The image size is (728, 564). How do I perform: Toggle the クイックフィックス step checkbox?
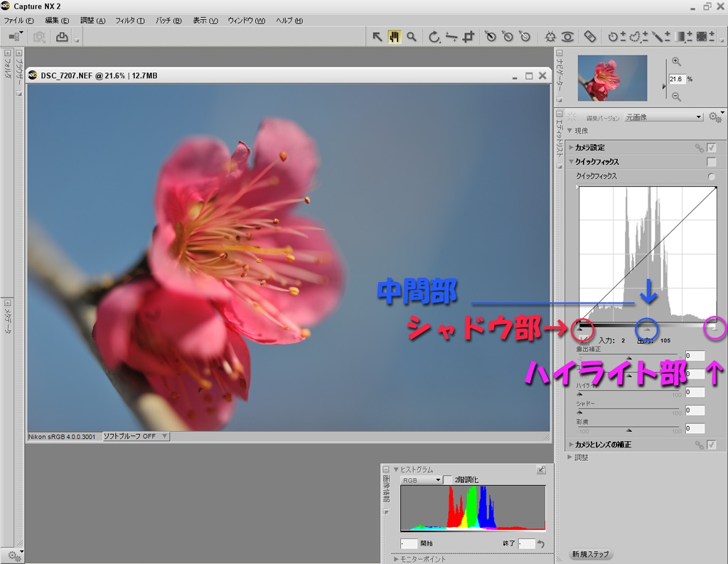coord(712,162)
